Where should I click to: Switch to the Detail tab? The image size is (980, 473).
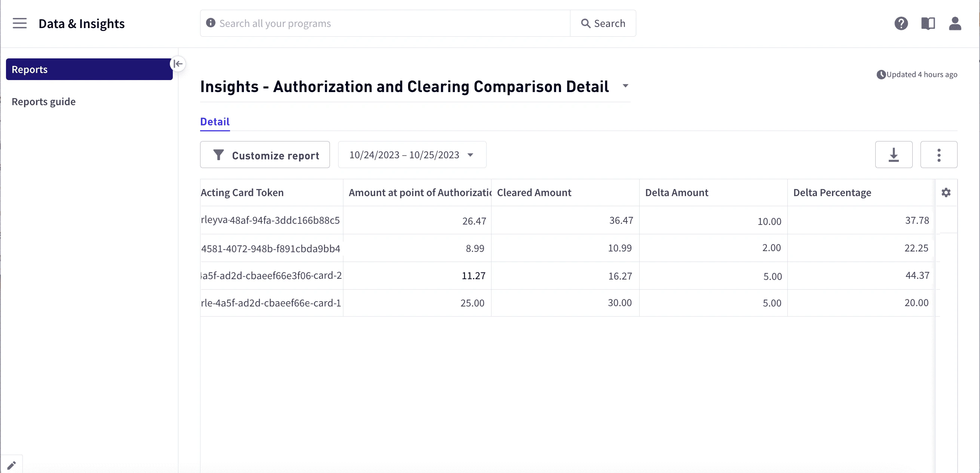point(215,121)
